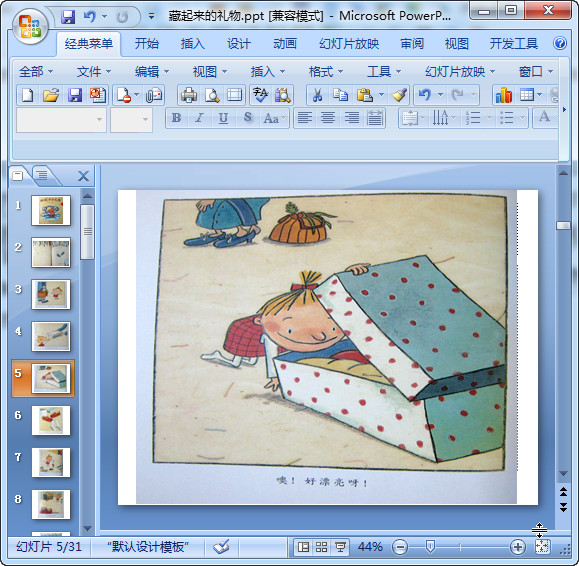The image size is (579, 566).
Task: Click the Insert Chart icon
Action: click(504, 95)
